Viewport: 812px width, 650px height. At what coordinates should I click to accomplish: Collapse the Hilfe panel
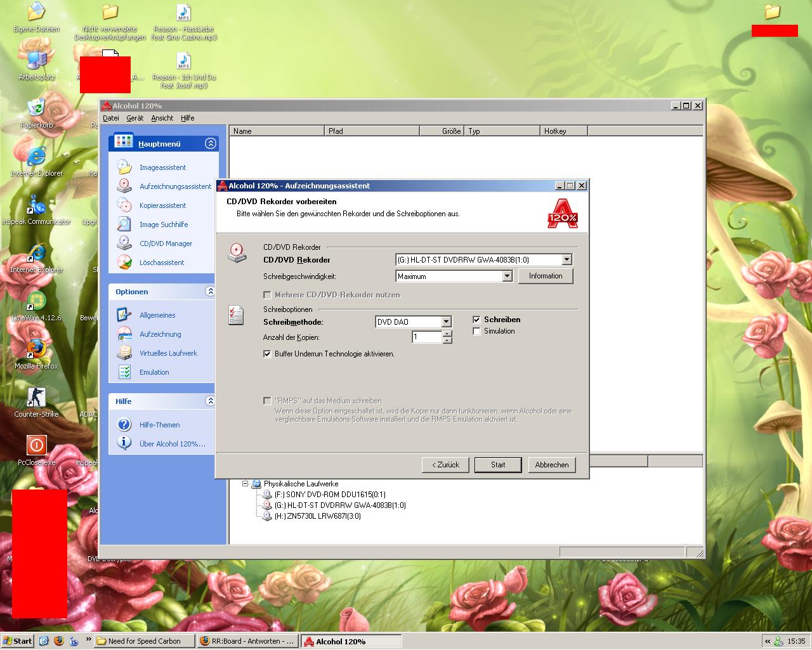click(x=211, y=401)
